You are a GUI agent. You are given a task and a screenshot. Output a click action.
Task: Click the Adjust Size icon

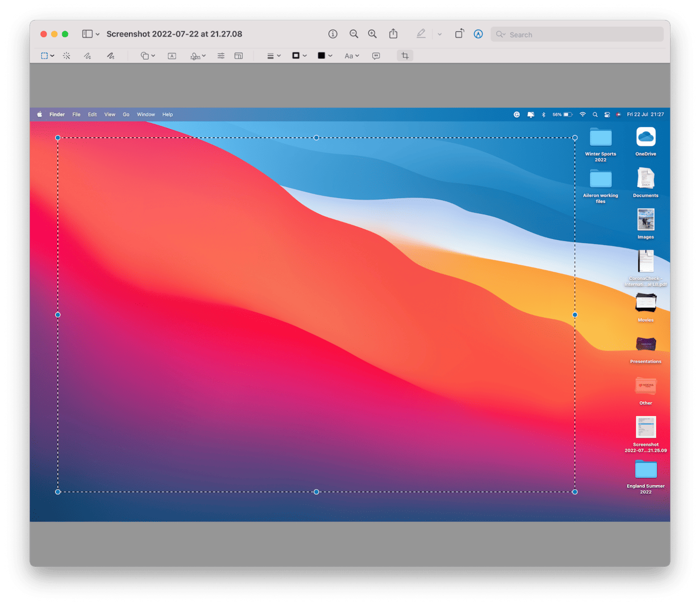[x=239, y=56]
